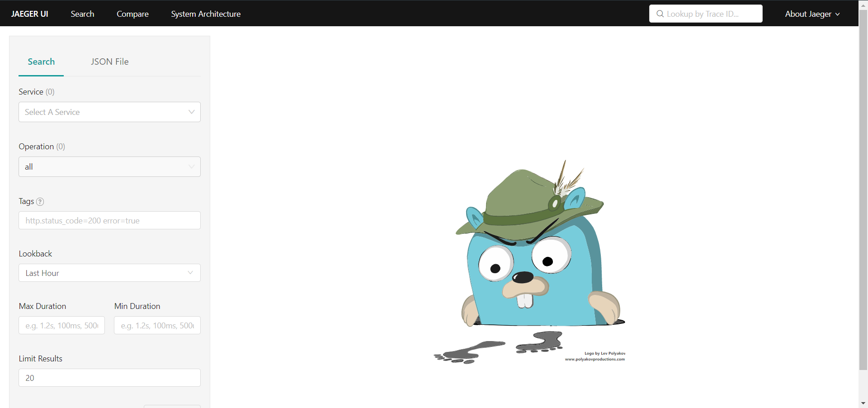Image resolution: width=868 pixels, height=408 pixels.
Task: Click the JAEGER UI logo text
Action: pos(29,14)
